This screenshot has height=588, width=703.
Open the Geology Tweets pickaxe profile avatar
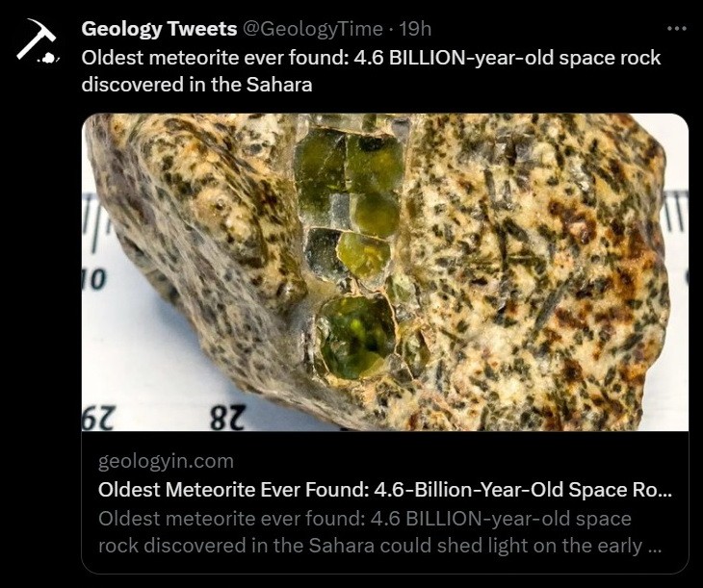[38, 44]
